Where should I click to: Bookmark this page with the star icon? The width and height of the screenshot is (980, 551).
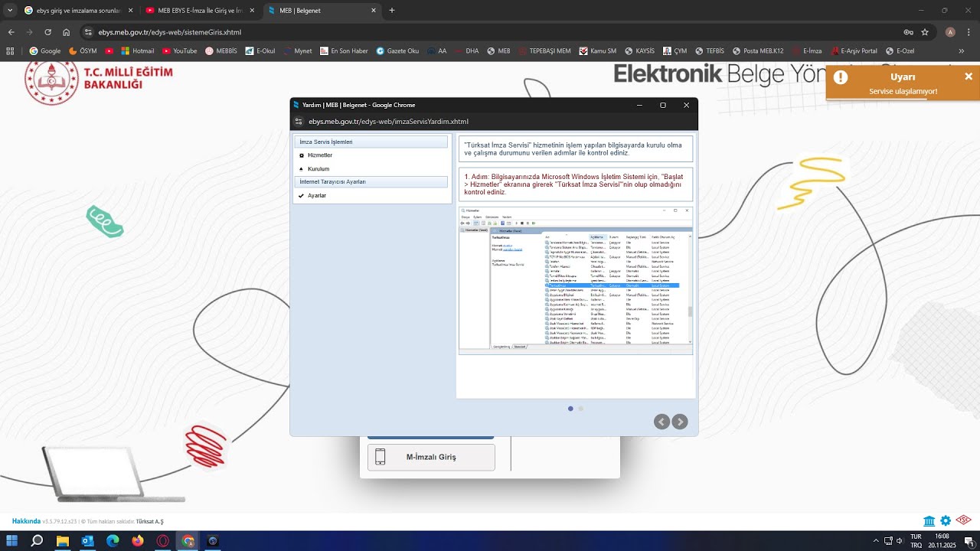coord(925,32)
